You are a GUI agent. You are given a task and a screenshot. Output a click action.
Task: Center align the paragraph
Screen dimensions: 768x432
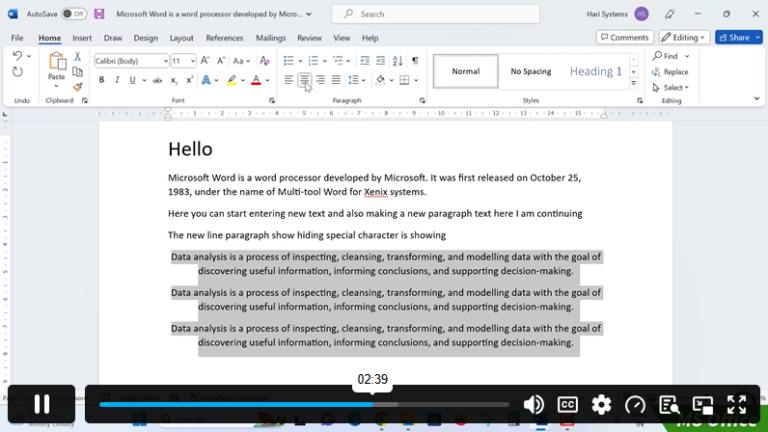pyautogui.click(x=304, y=80)
